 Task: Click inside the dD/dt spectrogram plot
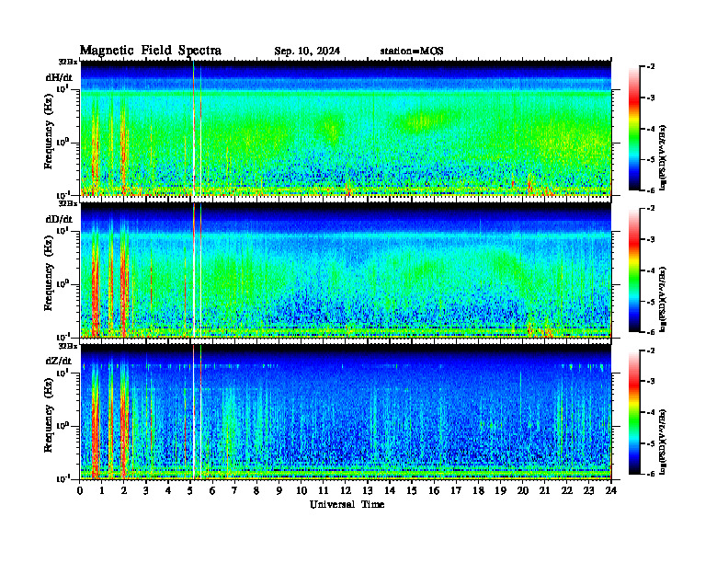click(x=346, y=270)
